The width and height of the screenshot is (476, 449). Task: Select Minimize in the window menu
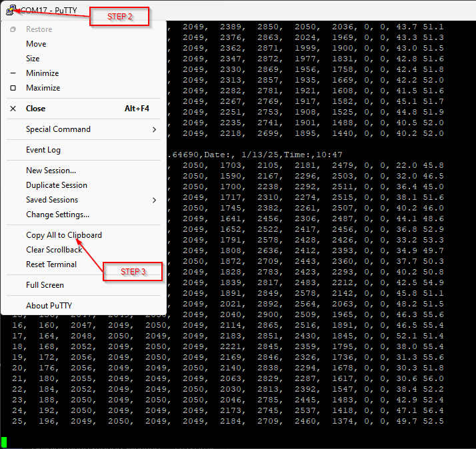[43, 73]
